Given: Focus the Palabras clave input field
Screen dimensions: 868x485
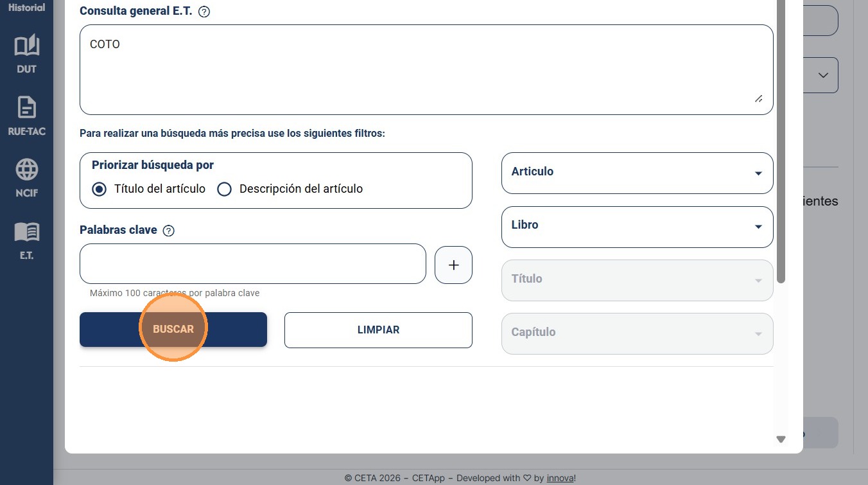Looking at the screenshot, I should point(253,263).
